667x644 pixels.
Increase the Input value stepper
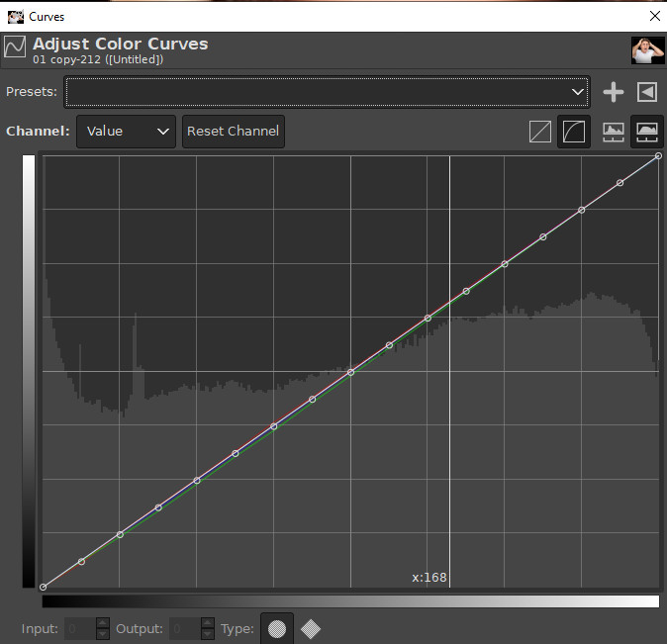103,623
